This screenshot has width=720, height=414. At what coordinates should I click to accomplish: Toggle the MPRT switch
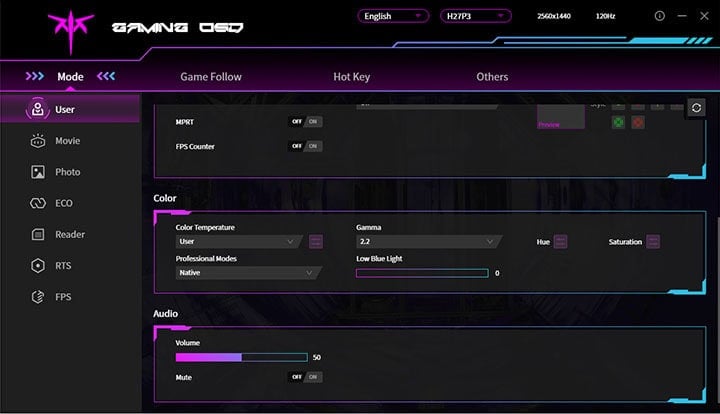tap(306, 121)
